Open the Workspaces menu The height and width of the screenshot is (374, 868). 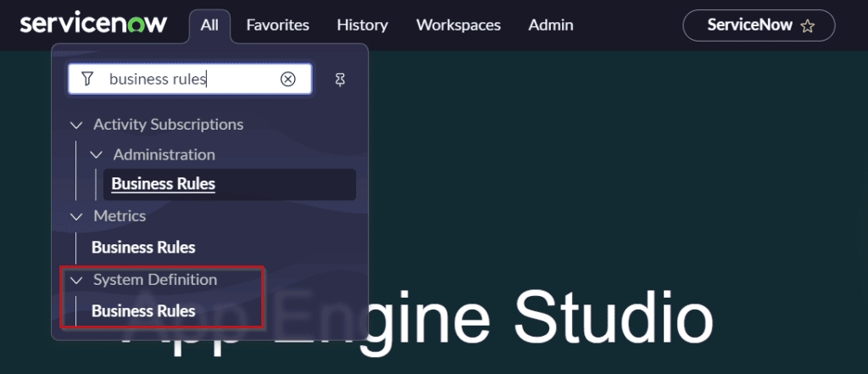(459, 25)
